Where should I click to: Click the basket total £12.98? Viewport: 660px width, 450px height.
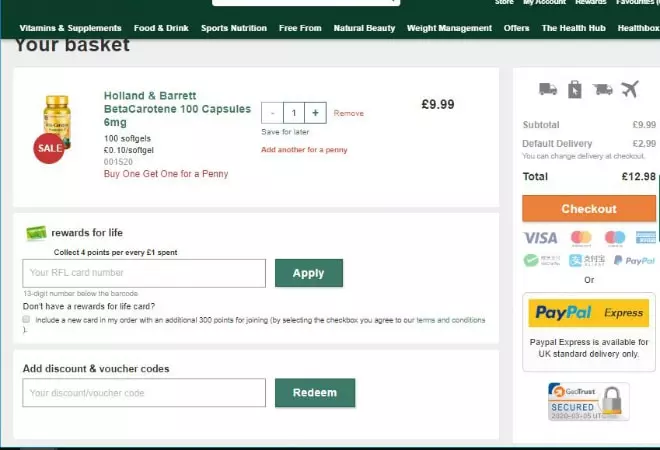tap(639, 177)
